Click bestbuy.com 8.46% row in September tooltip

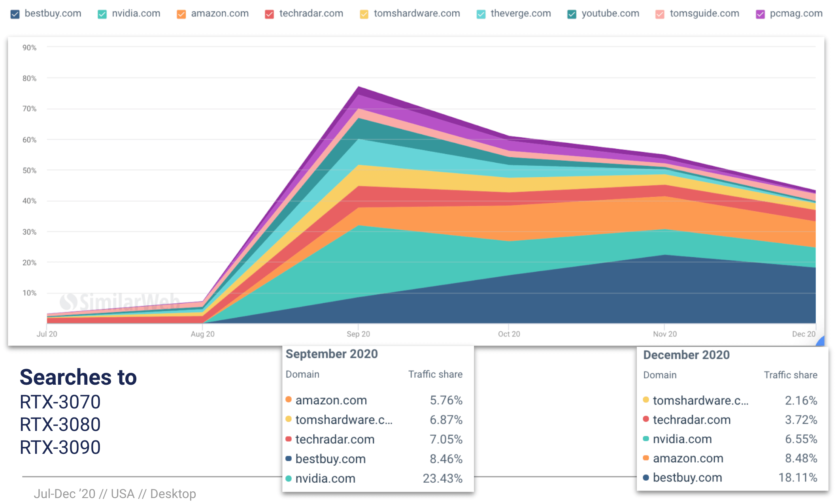point(374,459)
